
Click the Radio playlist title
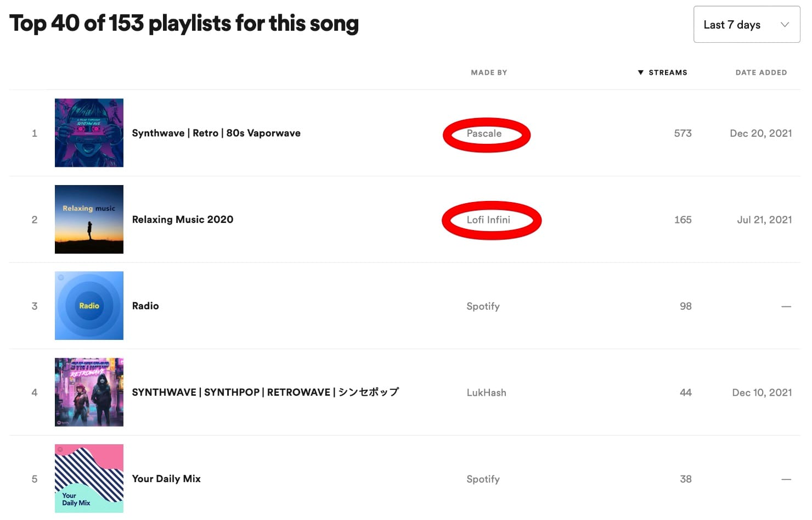pos(145,306)
